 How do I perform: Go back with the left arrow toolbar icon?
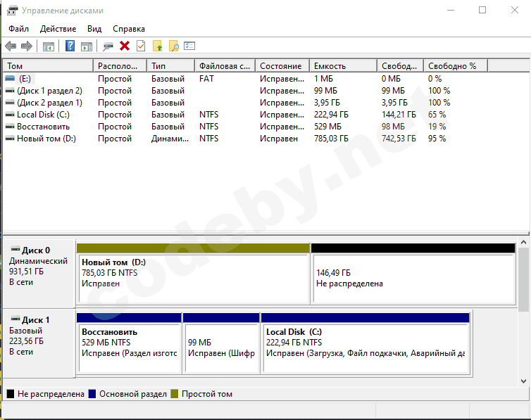point(11,46)
